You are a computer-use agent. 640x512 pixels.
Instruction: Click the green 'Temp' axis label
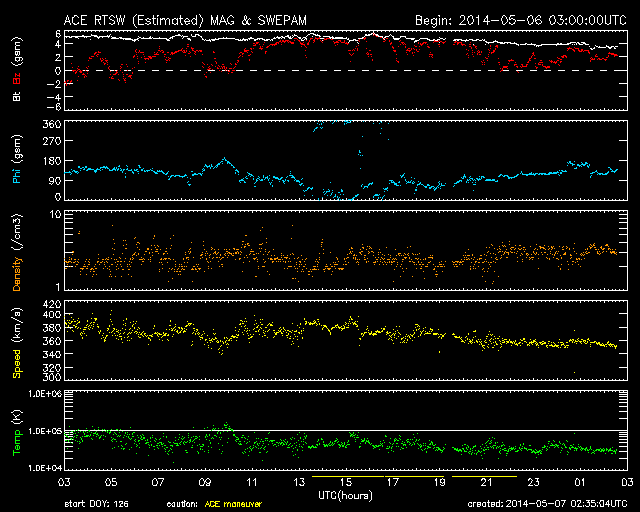17,443
